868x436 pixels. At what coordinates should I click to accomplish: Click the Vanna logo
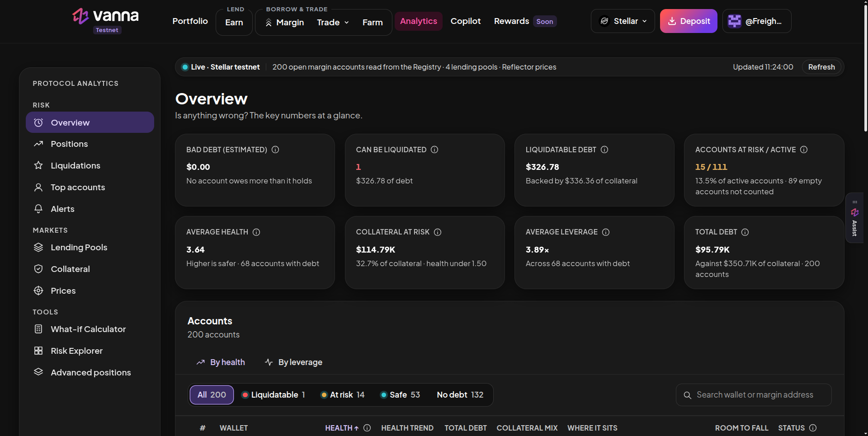click(x=105, y=17)
